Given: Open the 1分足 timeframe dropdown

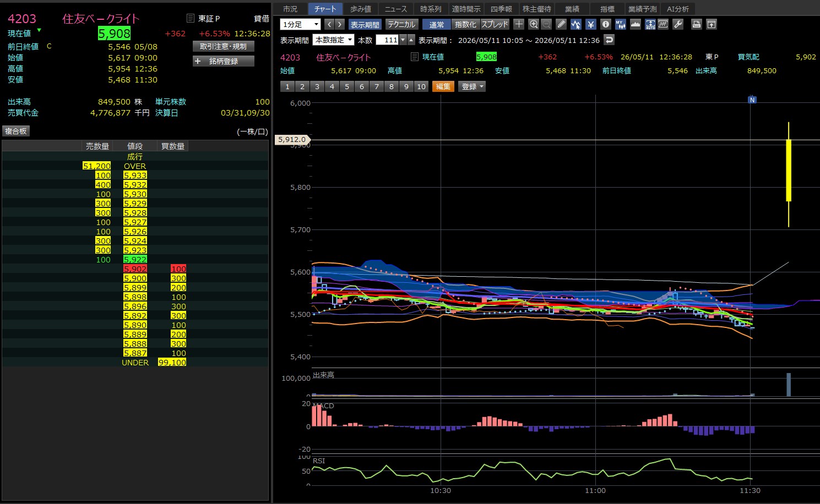Looking at the screenshot, I should click(x=300, y=24).
